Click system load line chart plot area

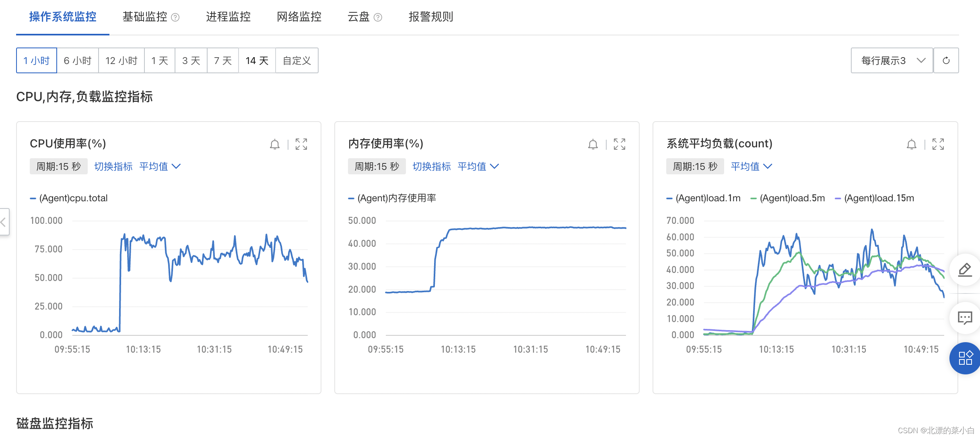click(x=824, y=278)
